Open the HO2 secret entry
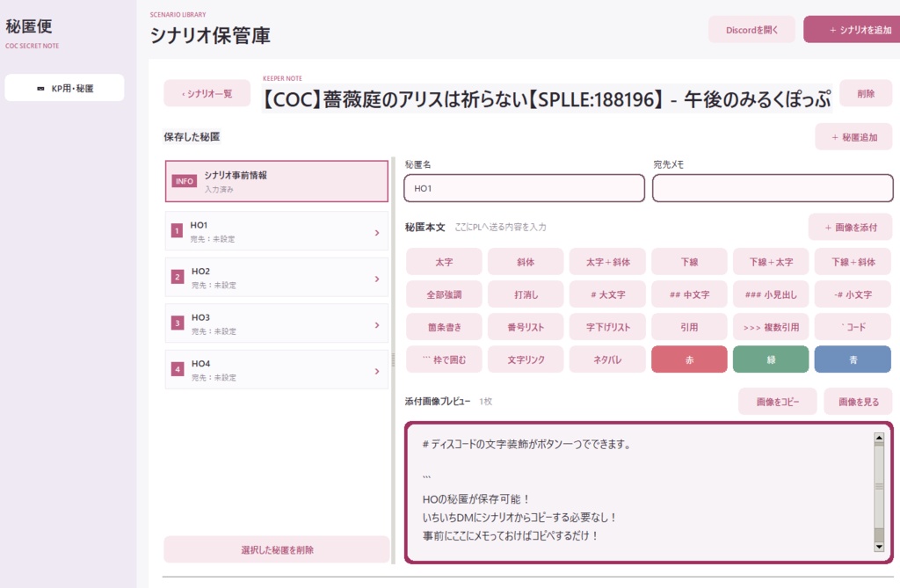900x588 pixels. click(277, 278)
